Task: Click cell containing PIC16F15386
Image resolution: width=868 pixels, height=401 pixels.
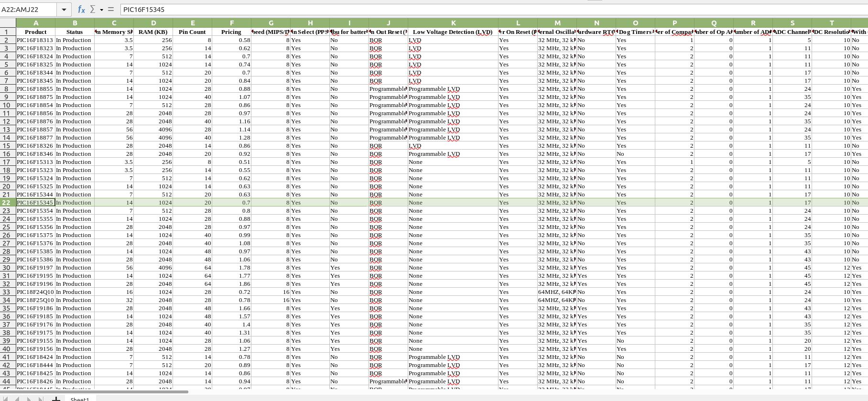Action: click(x=35, y=259)
